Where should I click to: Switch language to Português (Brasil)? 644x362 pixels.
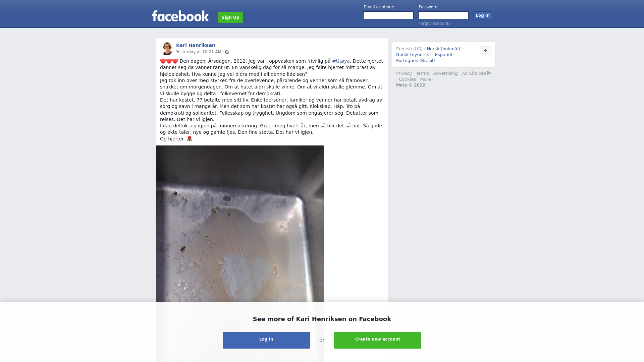415,61
